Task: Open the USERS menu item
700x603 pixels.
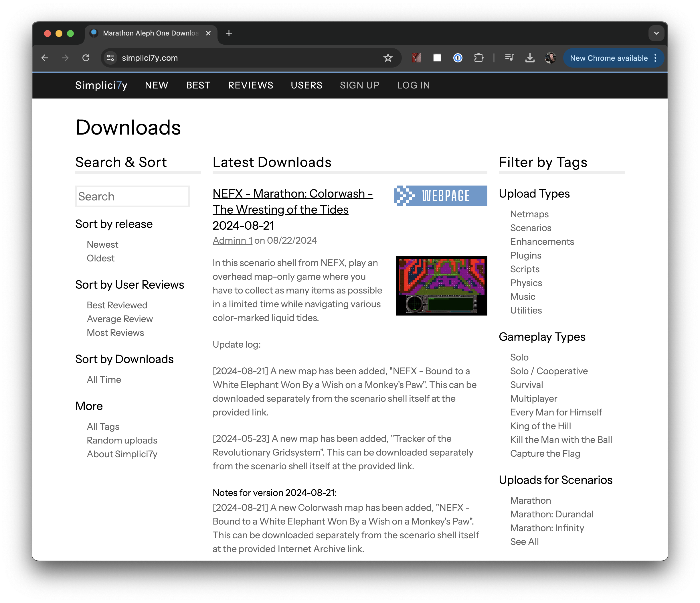Action: coord(307,85)
